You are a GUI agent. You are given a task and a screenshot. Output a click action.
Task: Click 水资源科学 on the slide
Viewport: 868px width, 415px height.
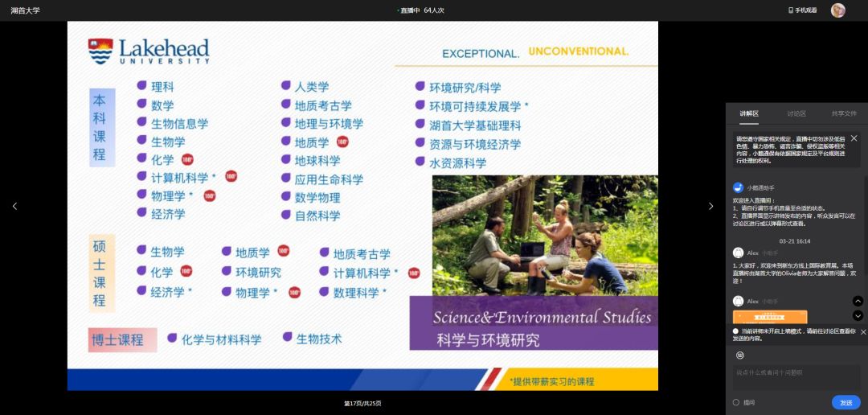coord(458,163)
